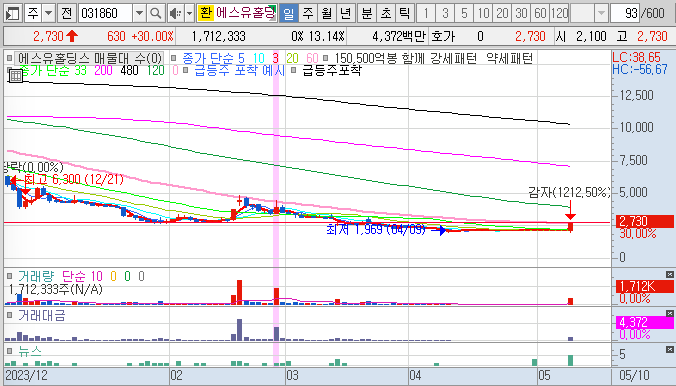Select the 주 weekly chart tab
Screen dimensions: 676x386
point(308,13)
